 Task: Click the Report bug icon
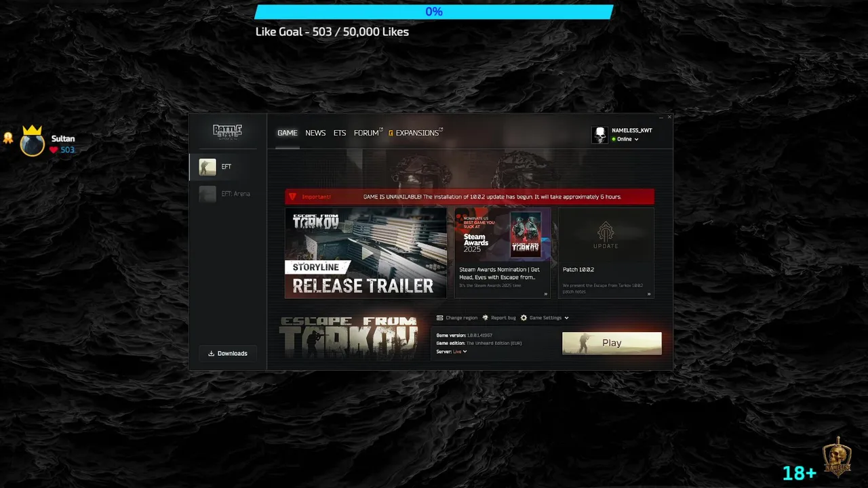486,318
